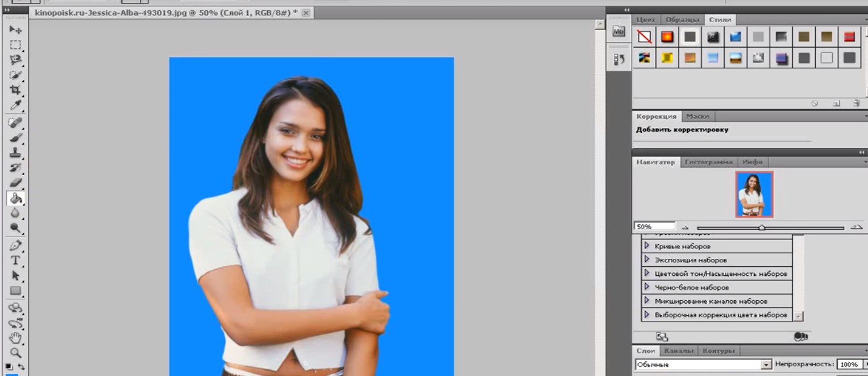Click the Navigator image thumbnail
868x376 pixels.
coord(754,195)
